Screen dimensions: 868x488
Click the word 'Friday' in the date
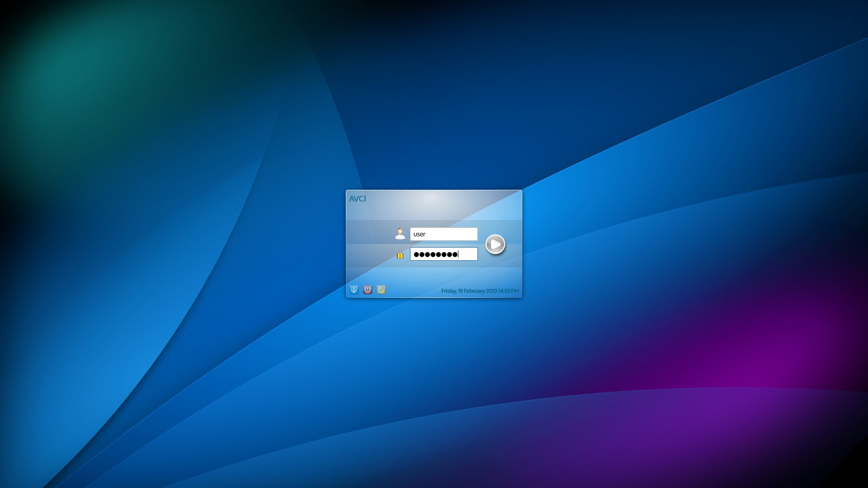[448, 291]
